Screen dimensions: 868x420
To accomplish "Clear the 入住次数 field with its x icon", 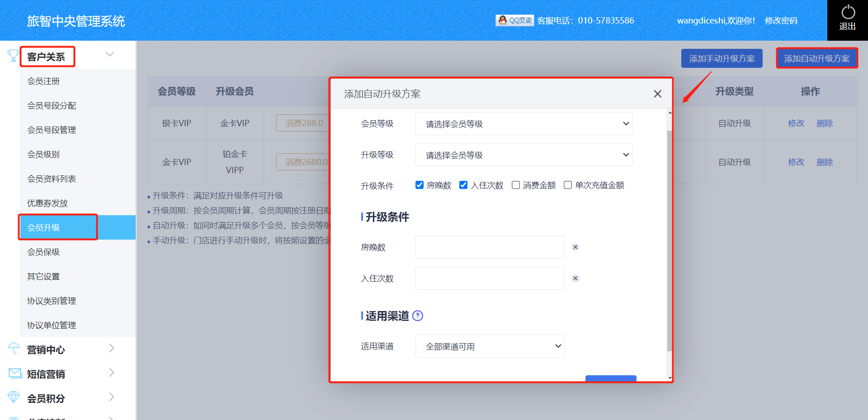I will tap(576, 278).
